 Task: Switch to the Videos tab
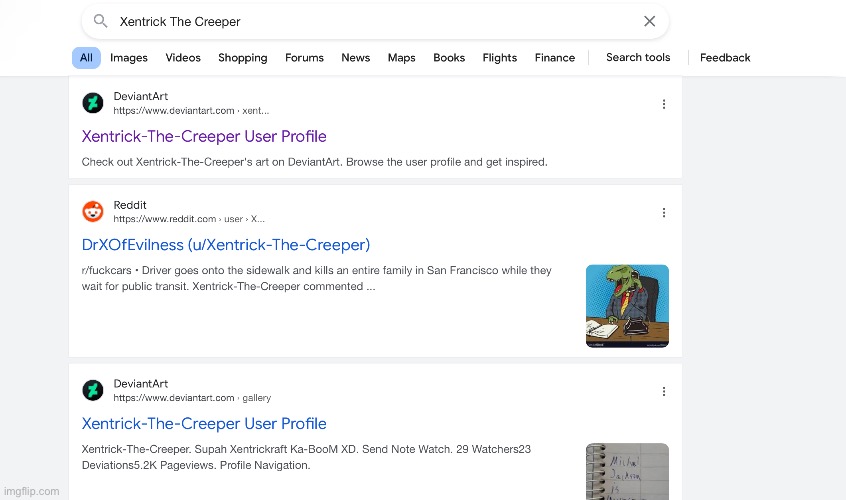coord(183,58)
